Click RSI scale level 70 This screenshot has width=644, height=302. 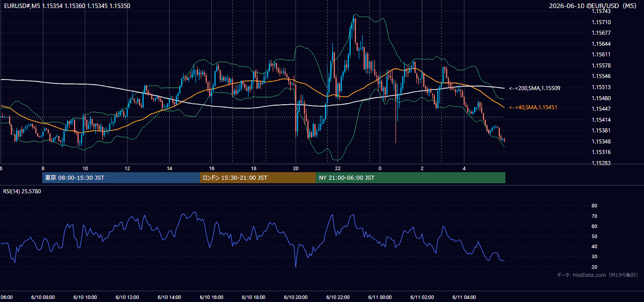594,216
